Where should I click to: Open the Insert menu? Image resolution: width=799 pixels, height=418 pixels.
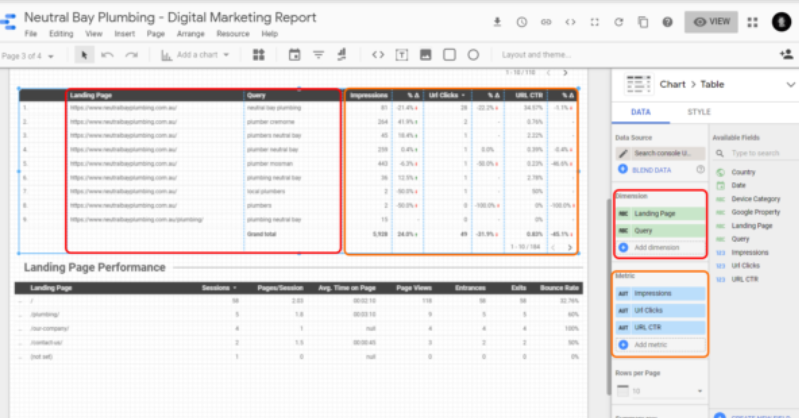(x=125, y=34)
